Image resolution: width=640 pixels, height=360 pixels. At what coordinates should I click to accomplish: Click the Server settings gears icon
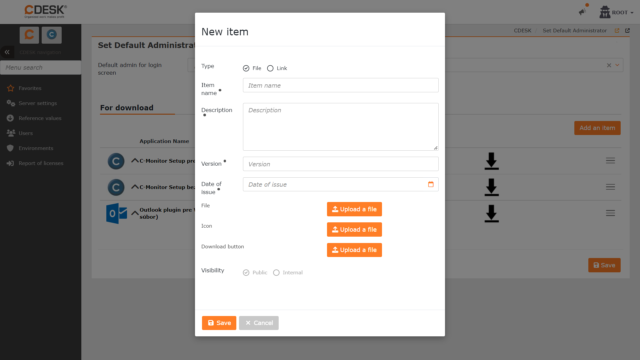11,103
